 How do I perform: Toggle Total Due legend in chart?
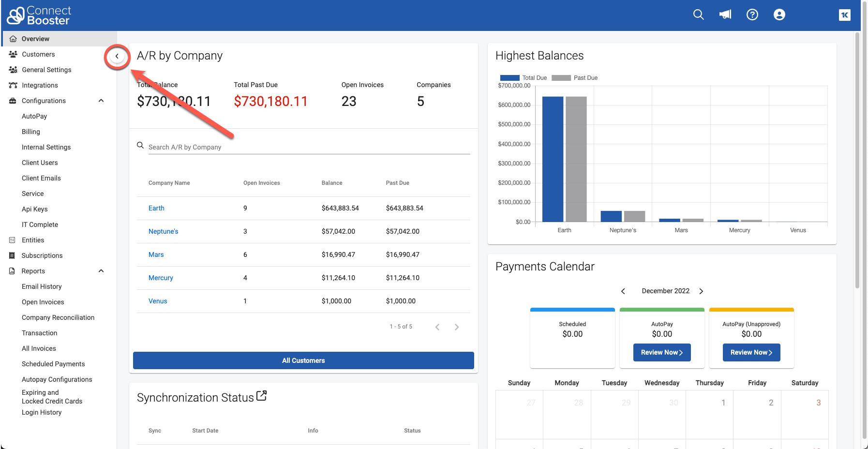(x=524, y=78)
